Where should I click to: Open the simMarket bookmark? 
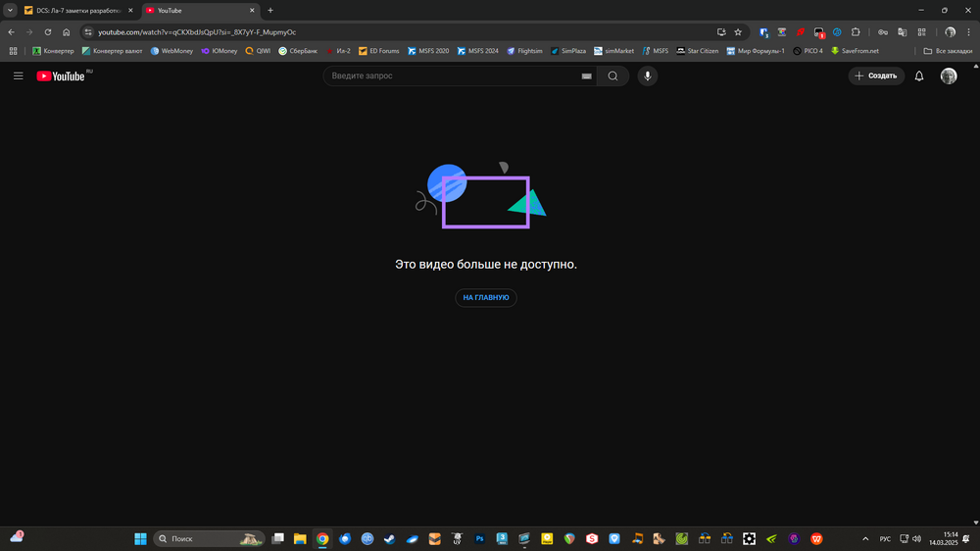pyautogui.click(x=613, y=51)
